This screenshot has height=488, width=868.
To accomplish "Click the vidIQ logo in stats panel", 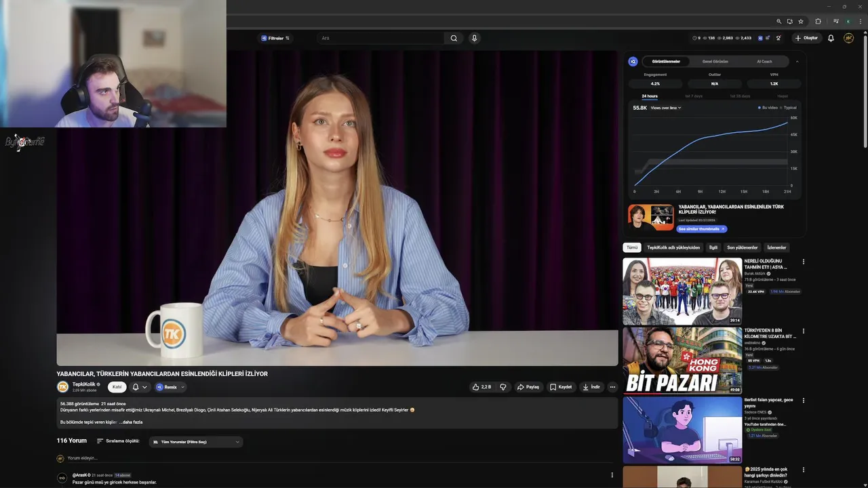I will pos(633,61).
